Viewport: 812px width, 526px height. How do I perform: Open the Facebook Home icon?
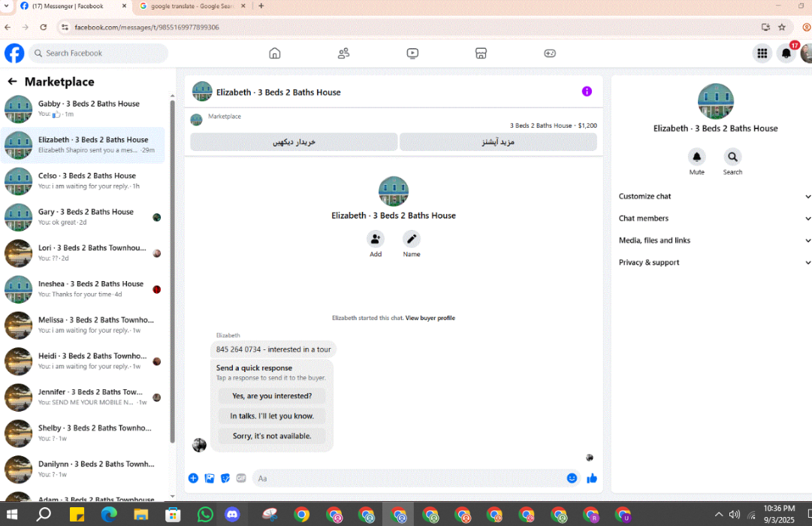274,53
